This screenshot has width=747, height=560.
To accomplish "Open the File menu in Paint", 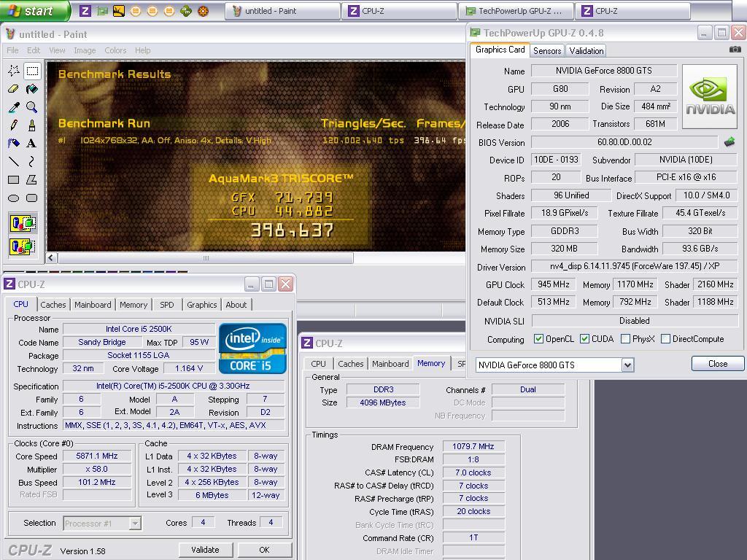I will pos(13,50).
